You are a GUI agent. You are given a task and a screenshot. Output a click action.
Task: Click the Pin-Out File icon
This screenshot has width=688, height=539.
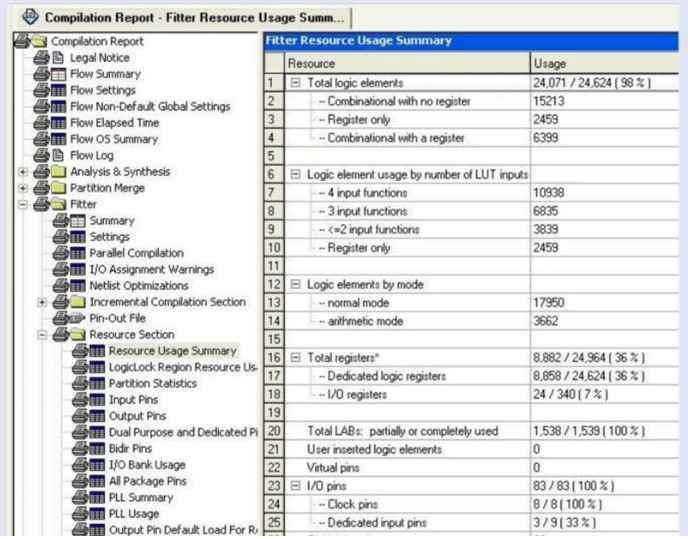tap(77, 318)
